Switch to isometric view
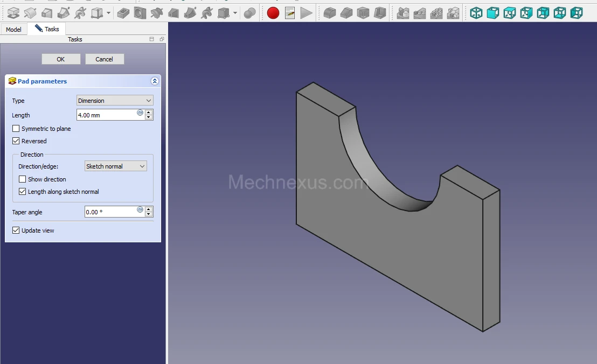 tap(476, 13)
